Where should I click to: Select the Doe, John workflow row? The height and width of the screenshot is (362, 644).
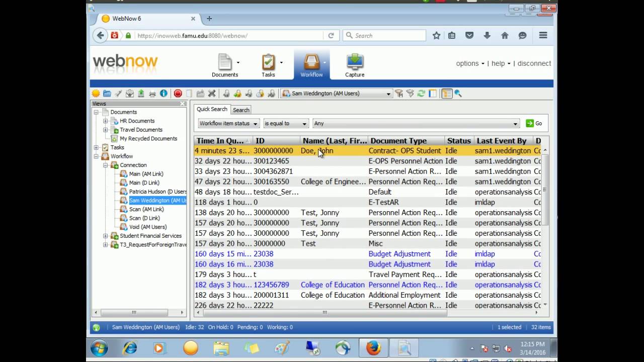(x=368, y=151)
